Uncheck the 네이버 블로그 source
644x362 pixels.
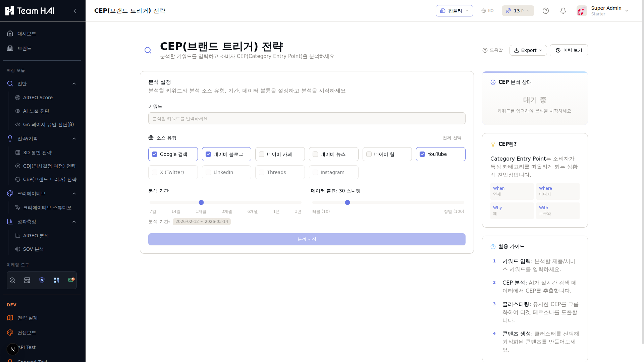(x=226, y=154)
